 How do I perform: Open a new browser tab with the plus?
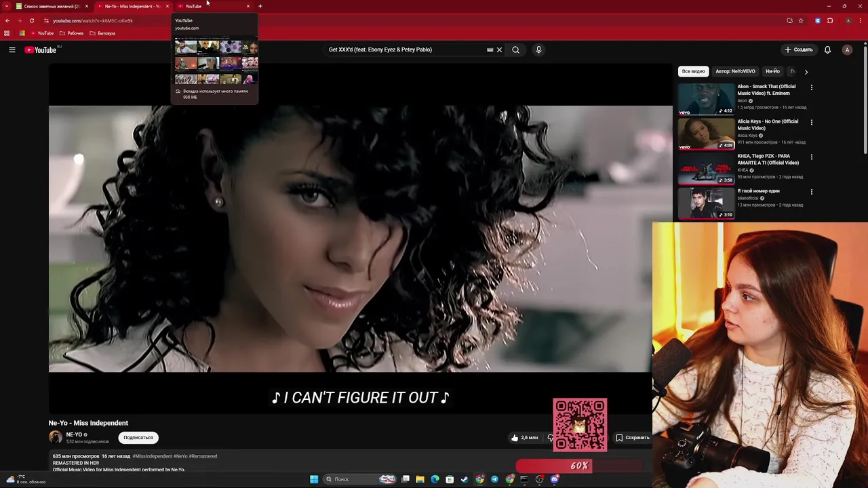[x=260, y=6]
